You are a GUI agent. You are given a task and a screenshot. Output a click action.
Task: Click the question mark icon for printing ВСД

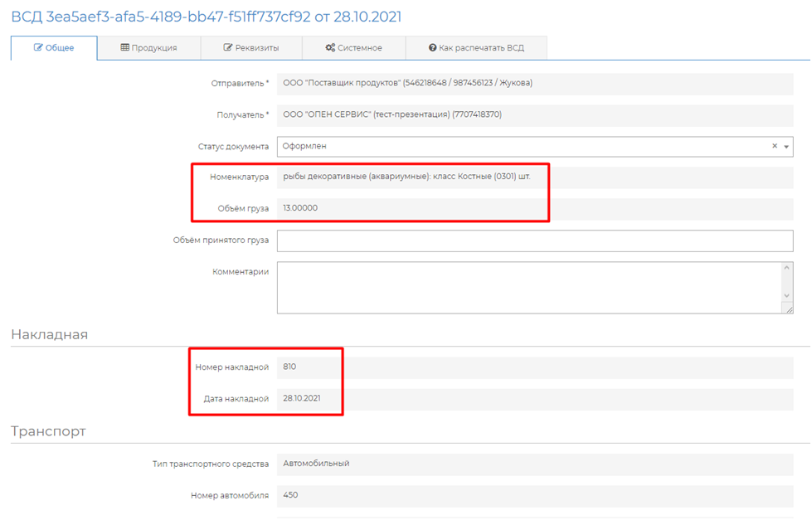432,48
